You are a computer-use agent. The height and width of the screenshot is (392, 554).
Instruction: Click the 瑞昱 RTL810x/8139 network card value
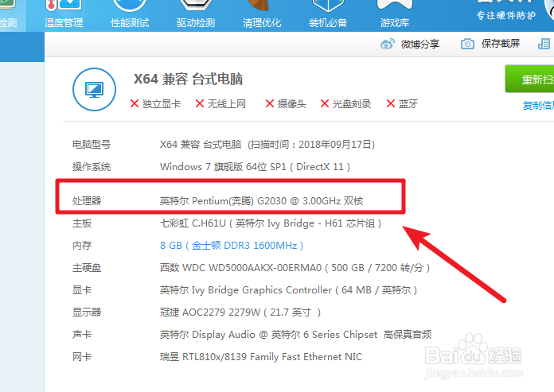click(261, 357)
